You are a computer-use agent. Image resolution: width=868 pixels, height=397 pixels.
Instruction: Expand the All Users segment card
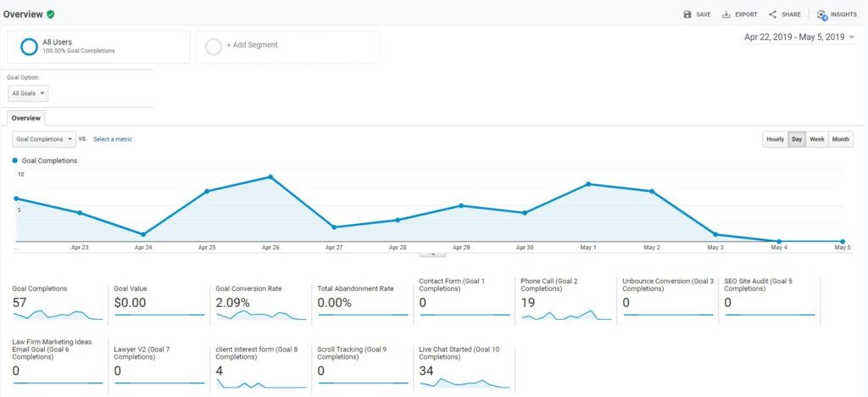[98, 47]
